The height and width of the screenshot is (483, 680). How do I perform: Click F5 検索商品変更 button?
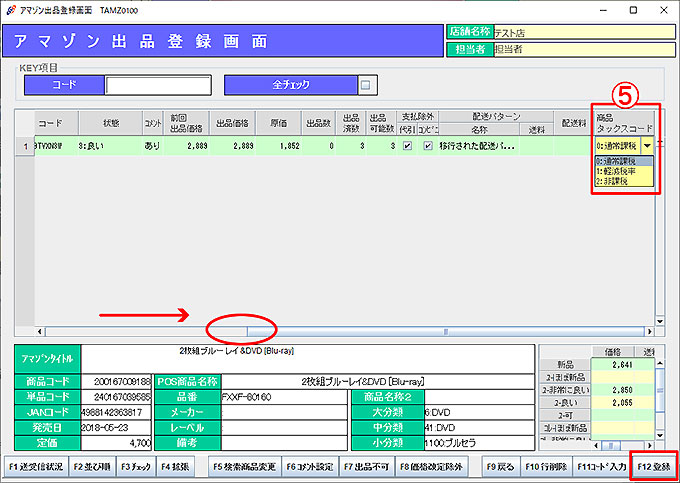click(x=244, y=466)
